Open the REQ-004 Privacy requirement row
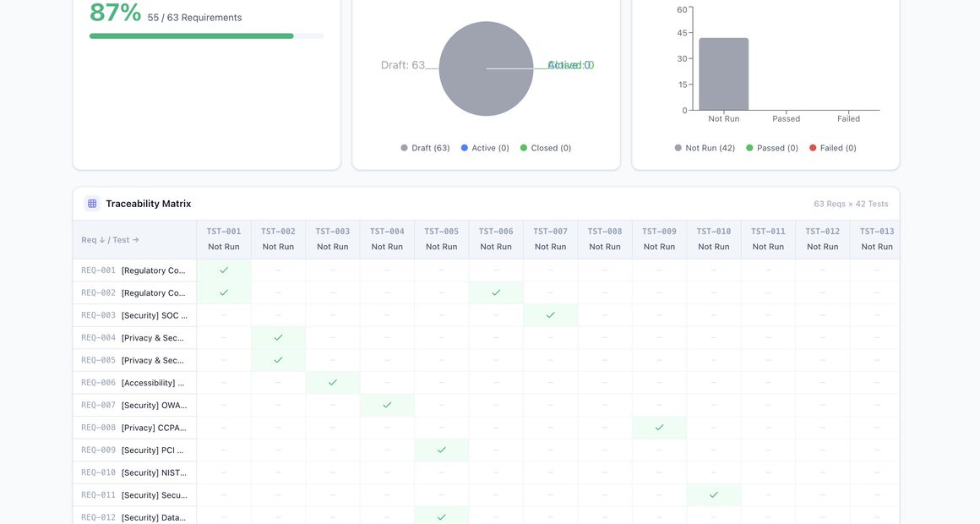 pos(134,338)
